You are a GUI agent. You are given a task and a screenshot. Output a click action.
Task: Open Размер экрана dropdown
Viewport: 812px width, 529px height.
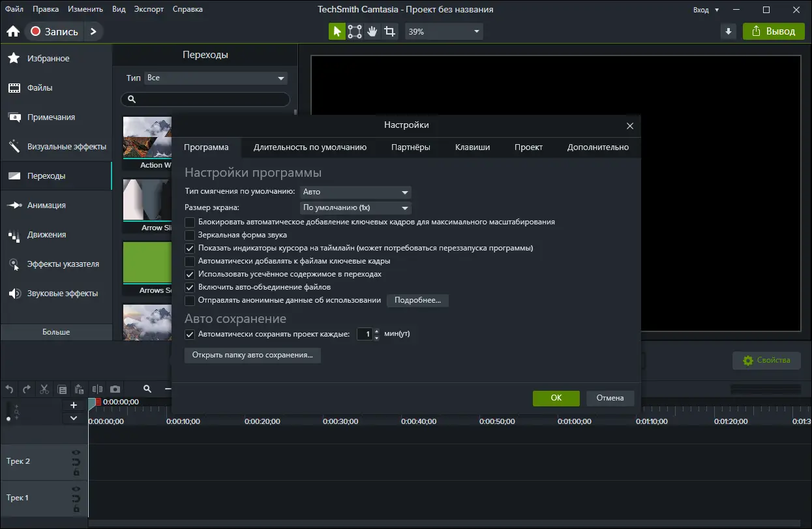355,208
